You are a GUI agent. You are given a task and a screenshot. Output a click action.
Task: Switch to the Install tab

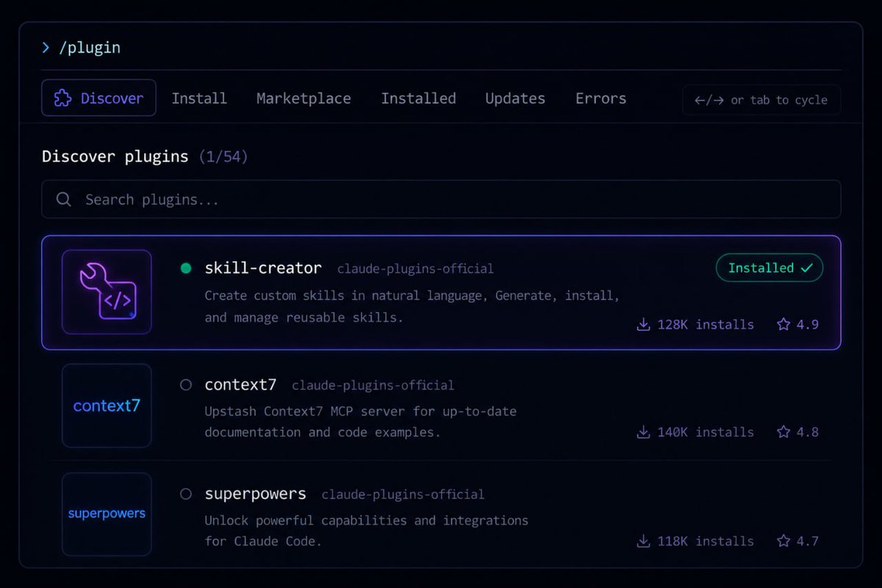[199, 98]
